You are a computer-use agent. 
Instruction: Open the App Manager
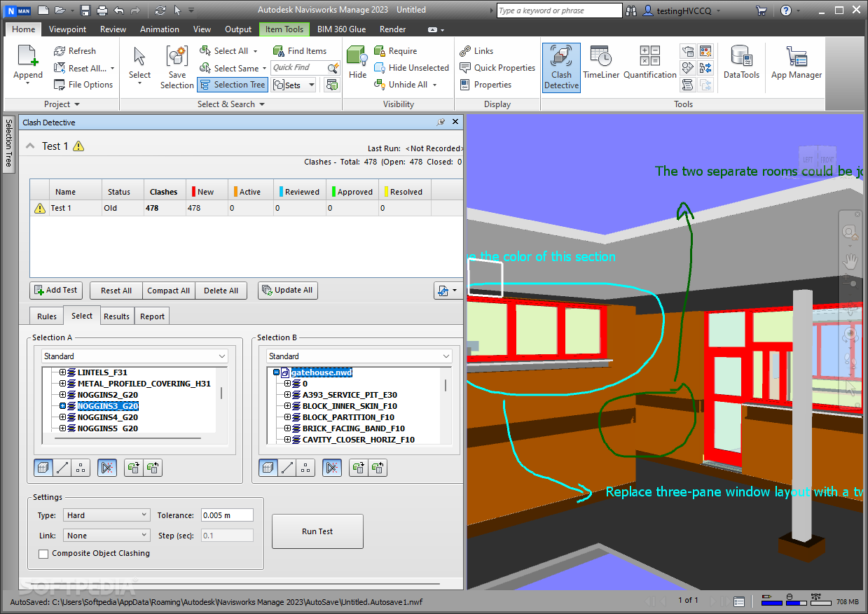[x=797, y=63]
